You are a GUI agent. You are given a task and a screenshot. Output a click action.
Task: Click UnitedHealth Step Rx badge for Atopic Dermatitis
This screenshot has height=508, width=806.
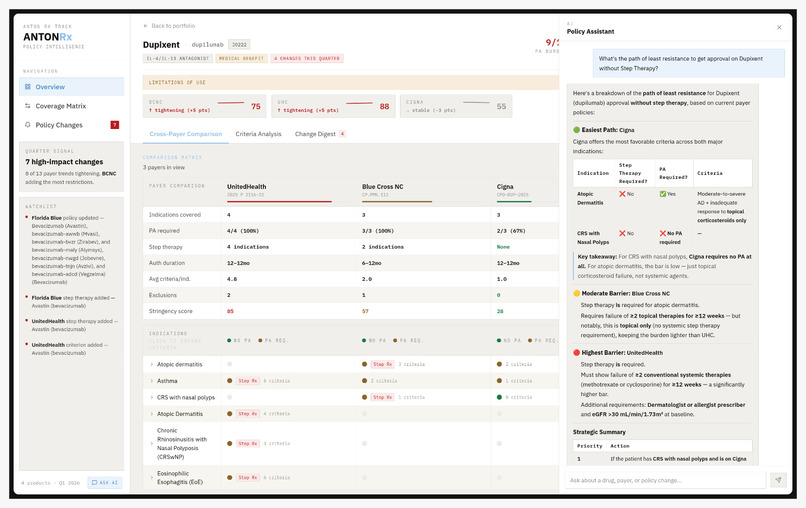tap(247, 414)
